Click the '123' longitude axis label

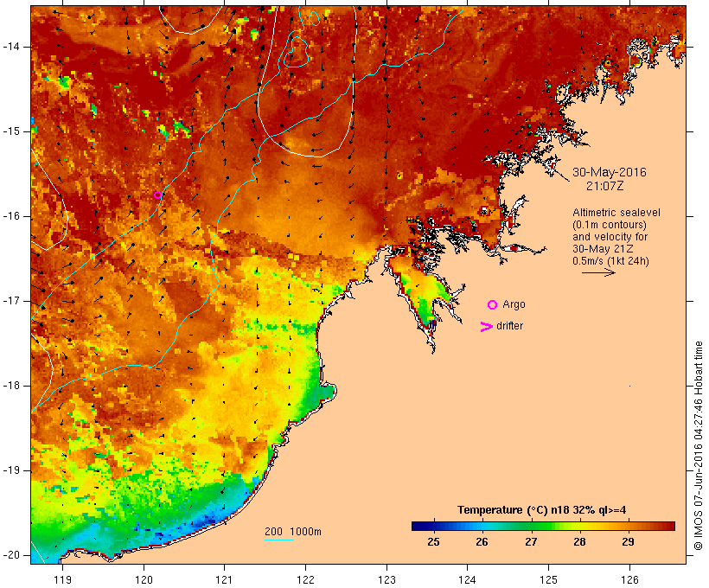click(x=386, y=579)
